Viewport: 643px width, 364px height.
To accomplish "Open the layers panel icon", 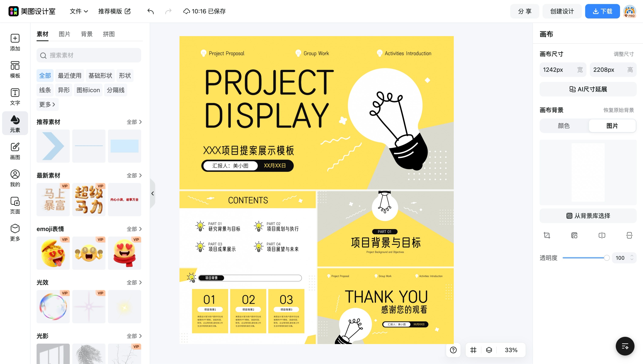I will point(489,350).
